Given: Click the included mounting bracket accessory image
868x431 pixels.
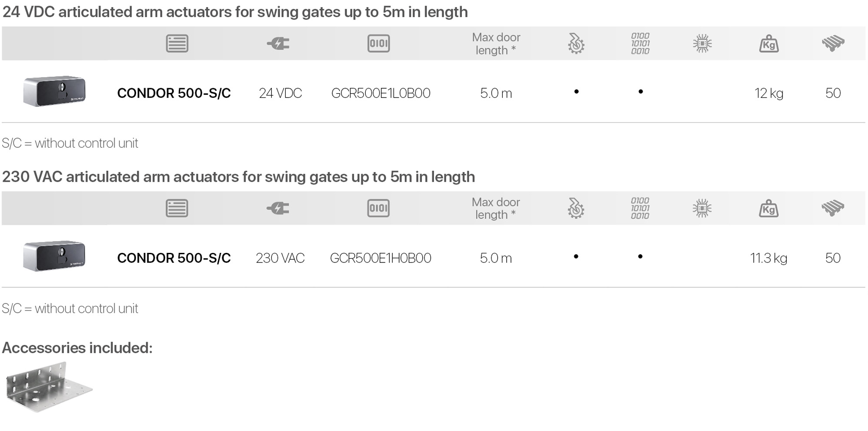Looking at the screenshot, I should click(x=49, y=387).
